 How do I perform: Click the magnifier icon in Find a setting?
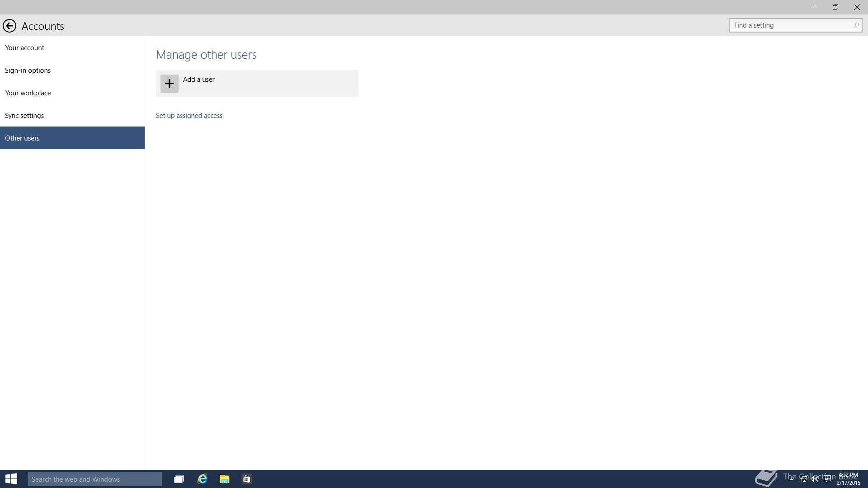(856, 25)
